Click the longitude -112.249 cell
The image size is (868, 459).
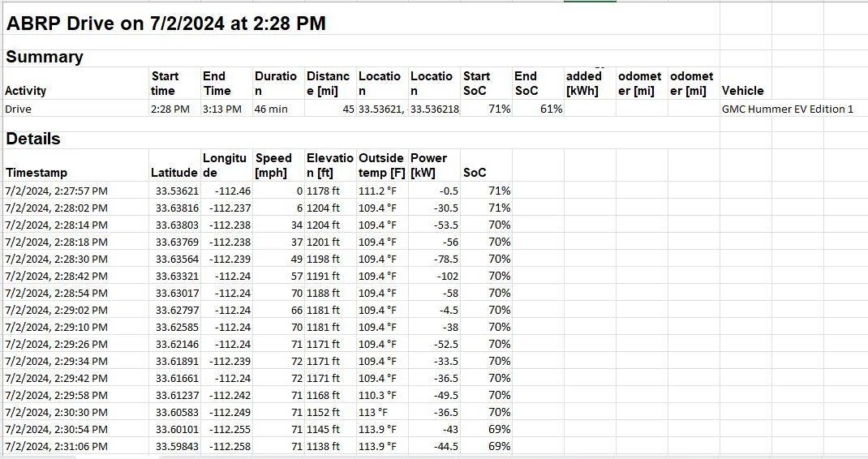click(230, 413)
